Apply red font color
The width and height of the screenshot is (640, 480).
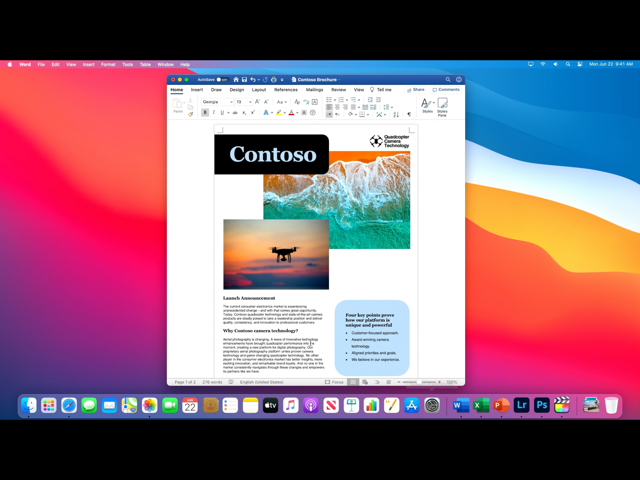[x=291, y=113]
